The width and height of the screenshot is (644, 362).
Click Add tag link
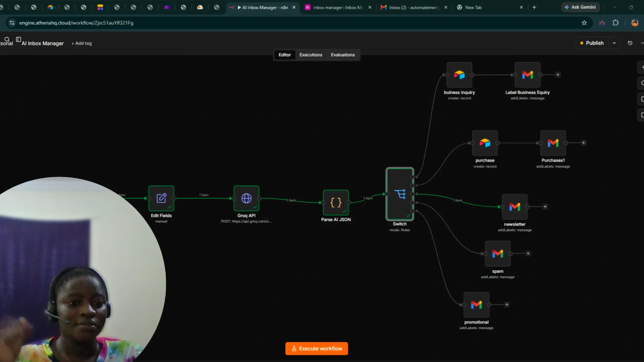point(82,43)
